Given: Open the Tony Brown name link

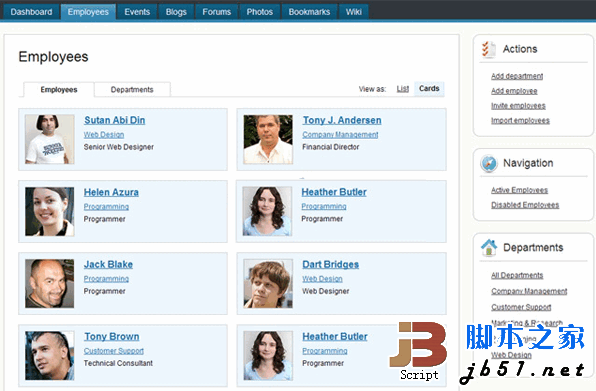Looking at the screenshot, I should [x=111, y=337].
